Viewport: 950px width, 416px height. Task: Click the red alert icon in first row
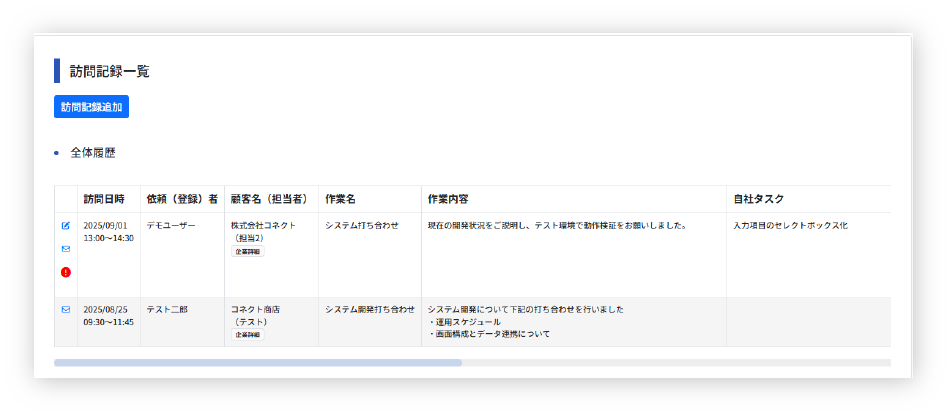[x=66, y=272]
